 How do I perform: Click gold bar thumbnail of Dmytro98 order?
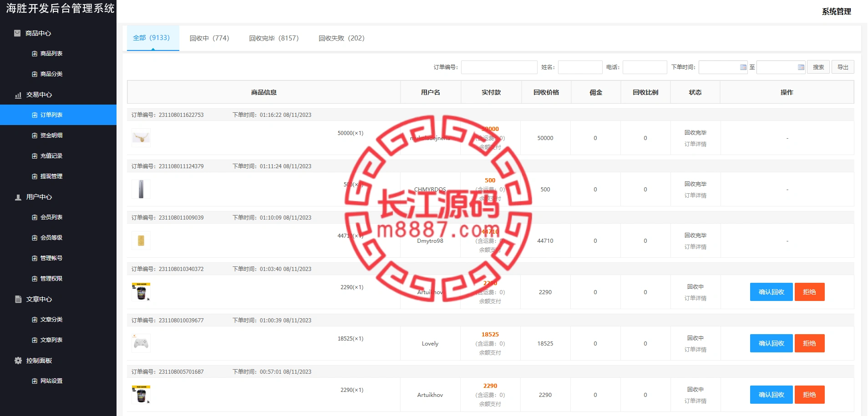(141, 241)
